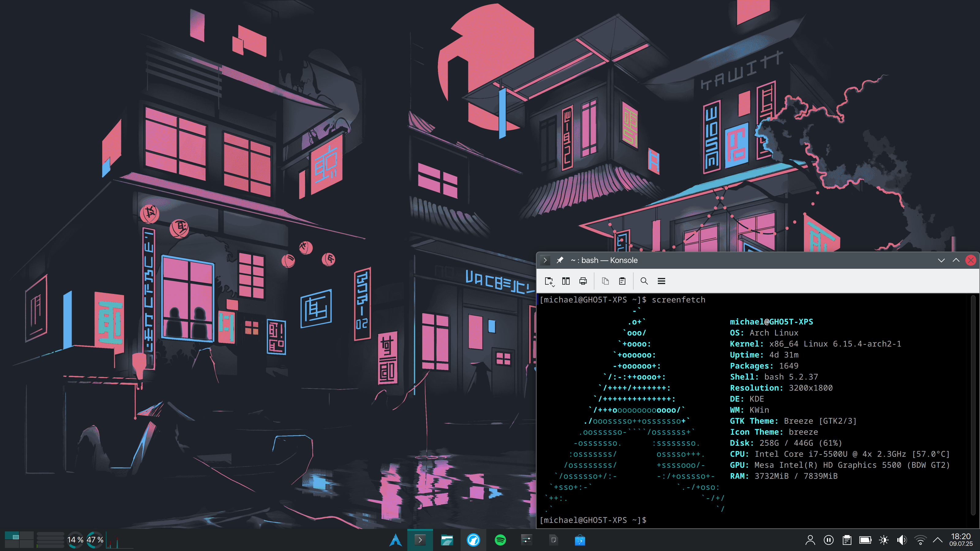The image size is (980, 551).
Task: Open the Wi-Fi network tray applet
Action: coord(920,540)
